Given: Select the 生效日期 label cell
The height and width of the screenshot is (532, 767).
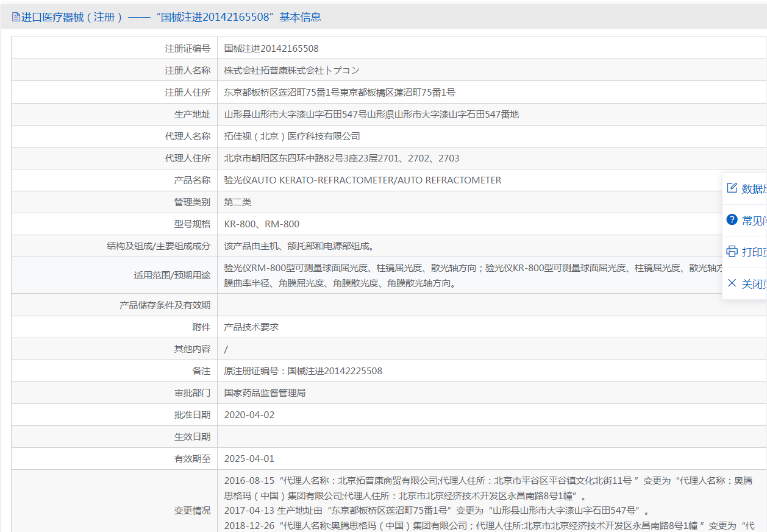Looking at the screenshot, I should click(x=115, y=436).
